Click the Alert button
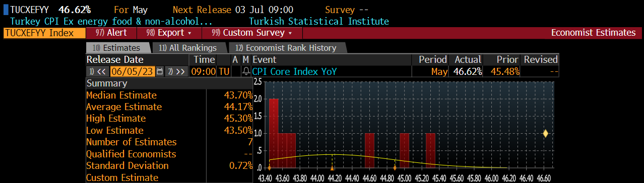 (x=111, y=33)
